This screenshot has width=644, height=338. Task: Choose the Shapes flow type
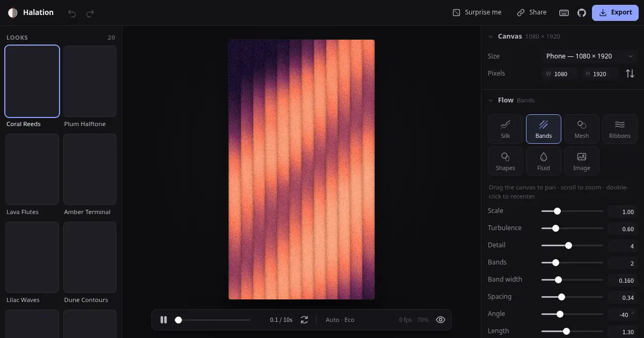506,161
